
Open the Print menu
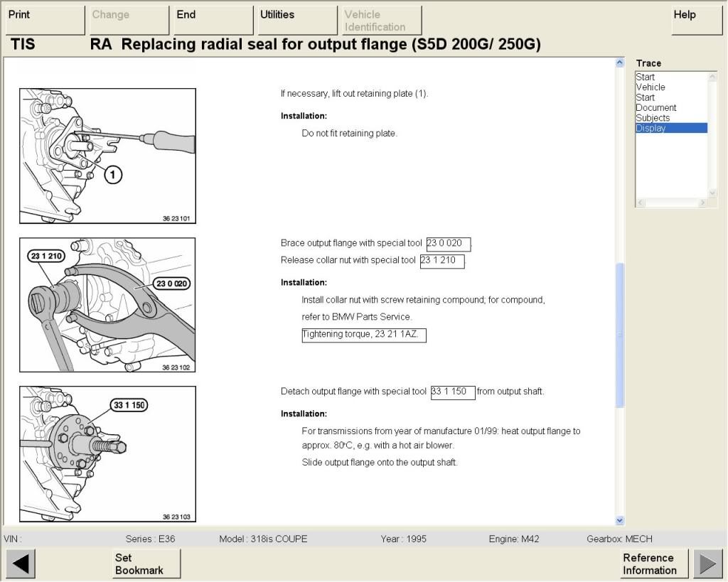tap(44, 20)
